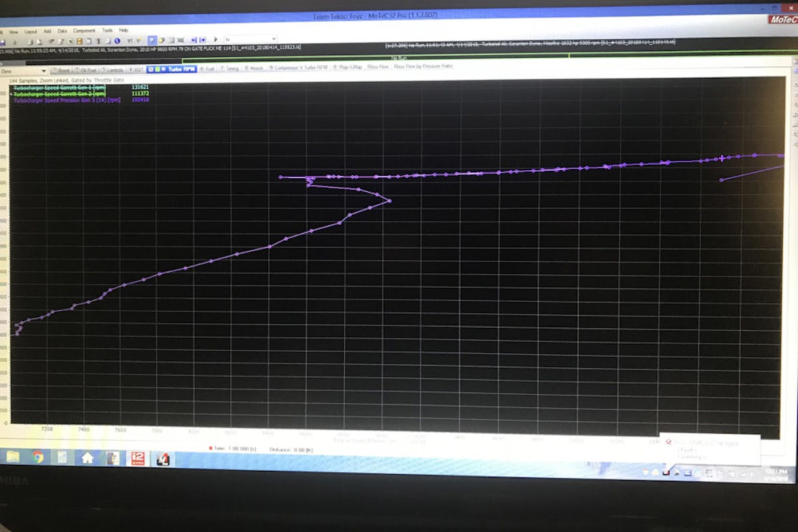Click the red M application taskbar icon
Screen dimensions: 798x532
(162, 458)
